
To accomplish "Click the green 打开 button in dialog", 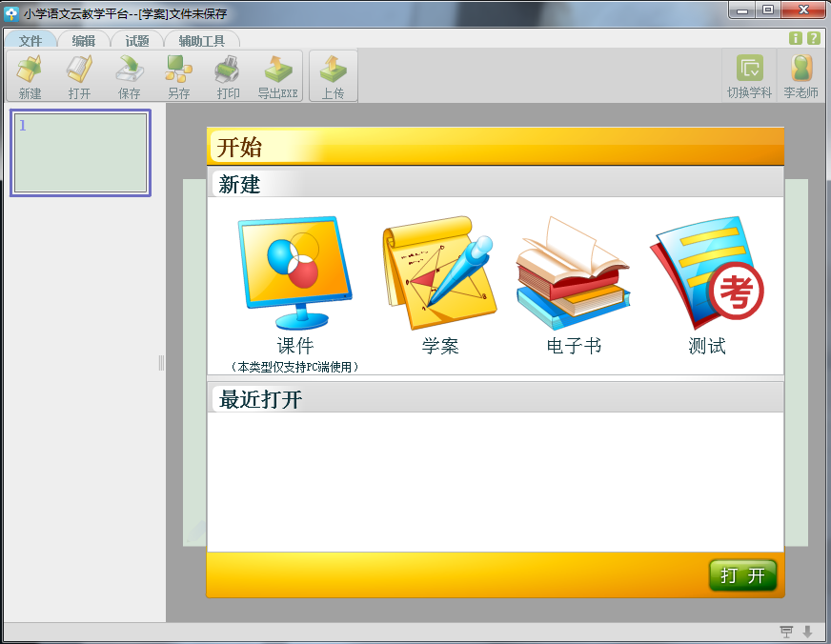I will [x=742, y=575].
